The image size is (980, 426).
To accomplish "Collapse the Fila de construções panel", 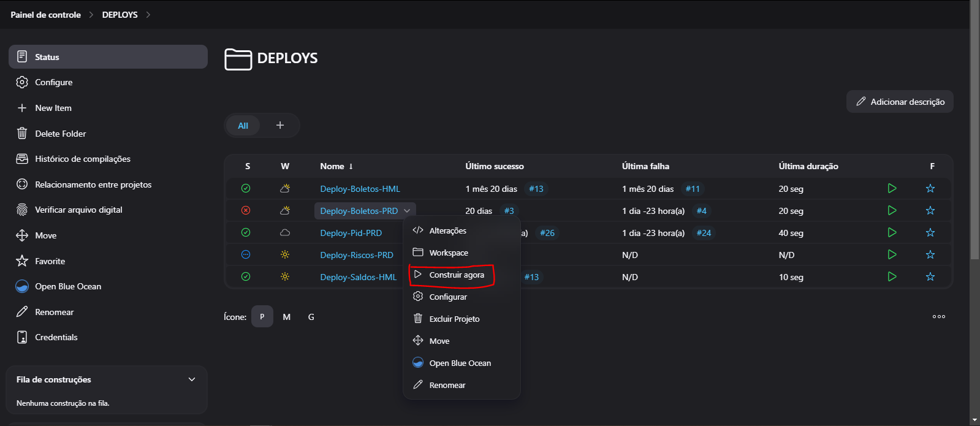I will point(192,380).
